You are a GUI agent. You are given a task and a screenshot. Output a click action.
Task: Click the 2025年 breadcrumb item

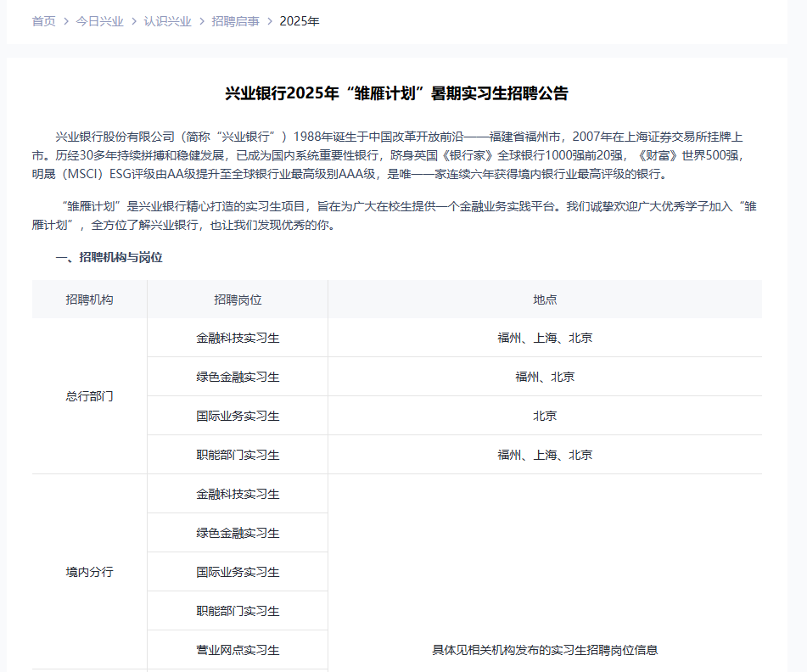(300, 21)
